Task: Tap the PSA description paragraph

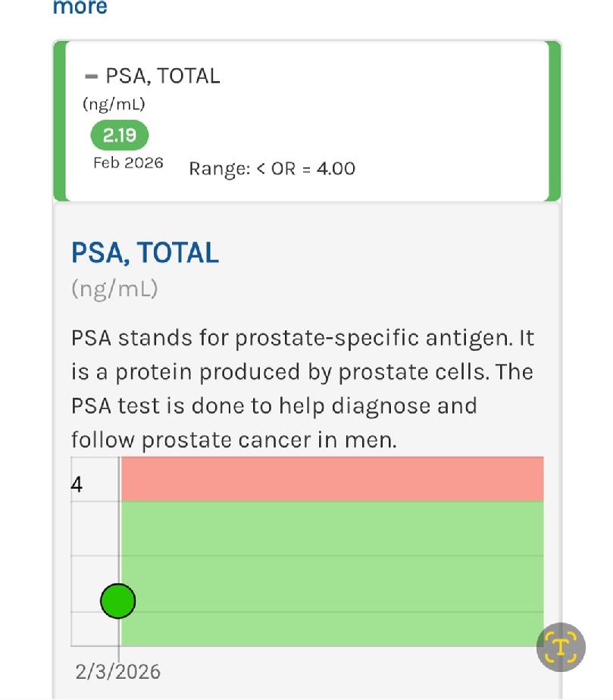Action: 302,389
